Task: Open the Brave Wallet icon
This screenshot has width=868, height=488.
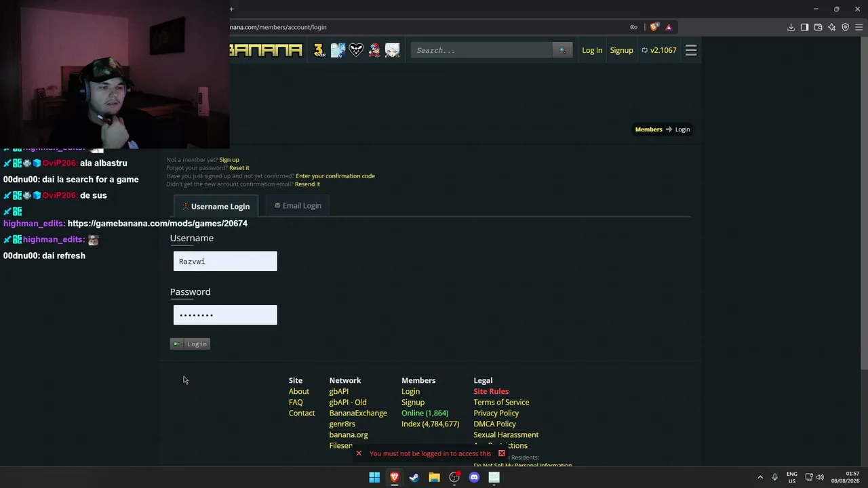Action: [818, 27]
